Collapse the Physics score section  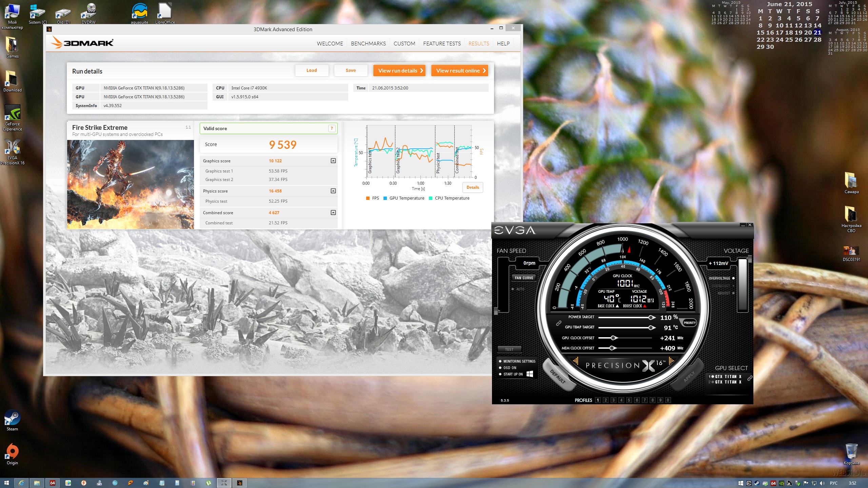click(x=333, y=191)
